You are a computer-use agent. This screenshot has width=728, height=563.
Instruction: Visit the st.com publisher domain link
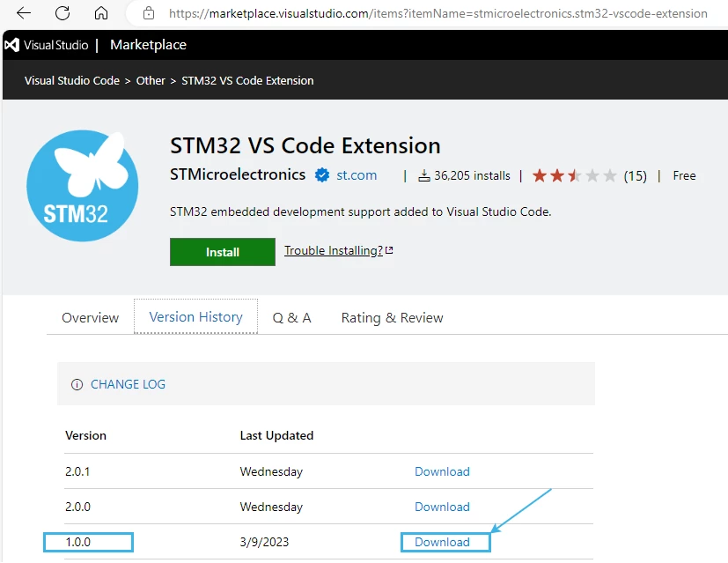click(x=357, y=175)
